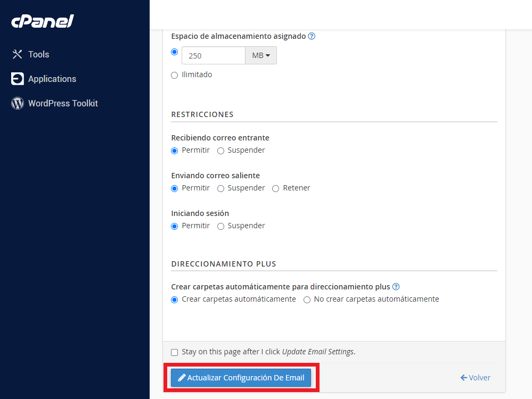Open WordPress Toolkit from the sidebar menu
The width and height of the screenshot is (532, 399).
pyautogui.click(x=62, y=103)
